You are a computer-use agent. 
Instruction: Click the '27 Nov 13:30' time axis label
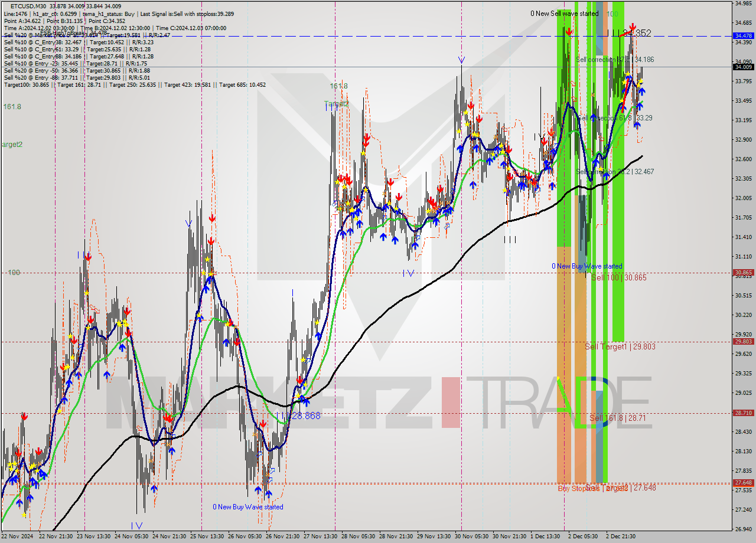click(321, 537)
